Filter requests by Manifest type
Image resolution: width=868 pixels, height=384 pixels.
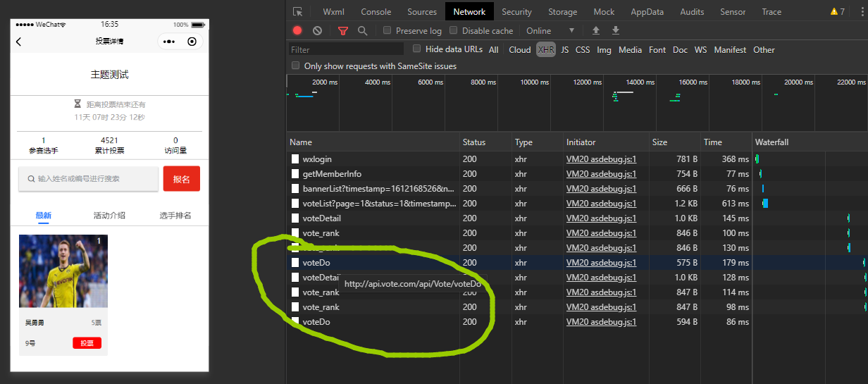[x=730, y=49]
